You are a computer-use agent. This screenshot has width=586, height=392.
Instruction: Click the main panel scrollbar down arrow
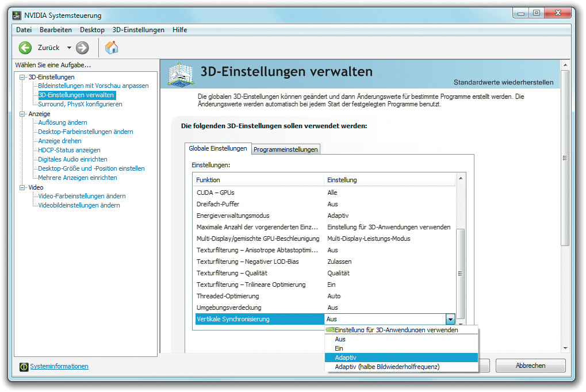(x=565, y=348)
